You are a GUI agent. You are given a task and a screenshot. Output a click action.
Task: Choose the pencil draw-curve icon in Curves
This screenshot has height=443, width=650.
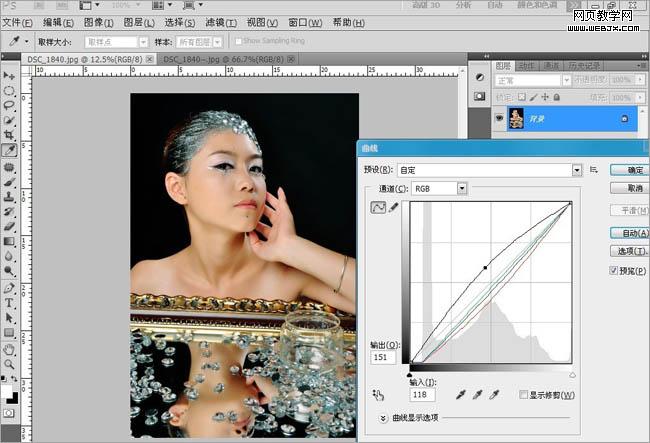pyautogui.click(x=393, y=206)
